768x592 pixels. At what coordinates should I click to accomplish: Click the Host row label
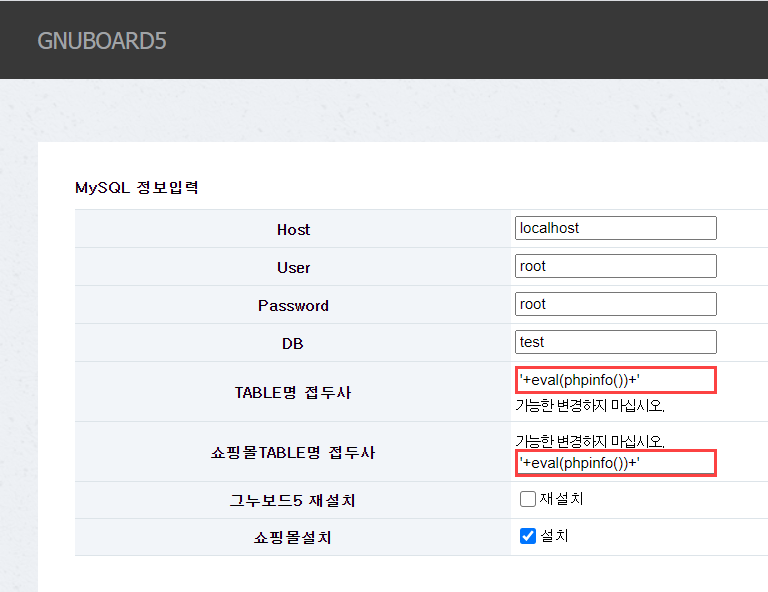(293, 230)
